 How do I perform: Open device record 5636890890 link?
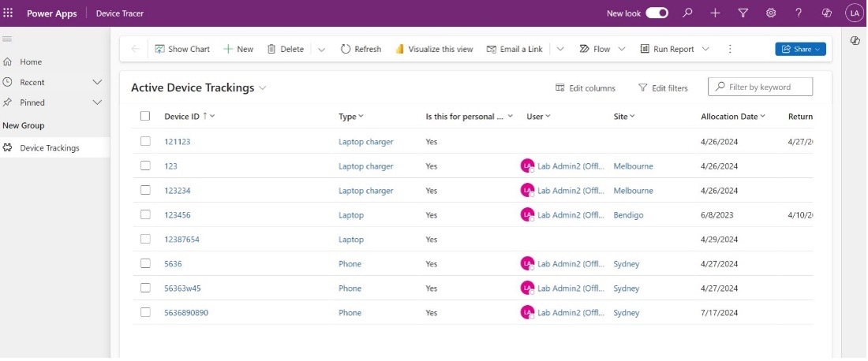(186, 313)
